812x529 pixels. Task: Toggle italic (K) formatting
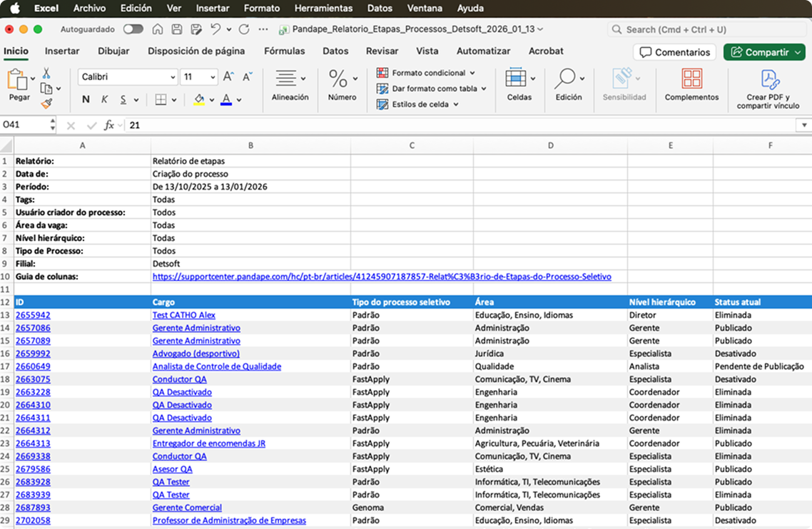[x=104, y=100]
